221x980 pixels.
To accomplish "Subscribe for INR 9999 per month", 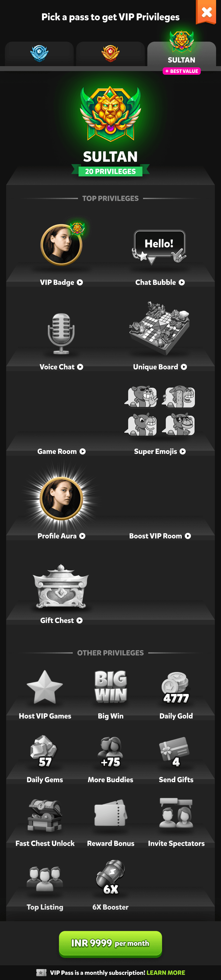I will [x=110, y=944].
